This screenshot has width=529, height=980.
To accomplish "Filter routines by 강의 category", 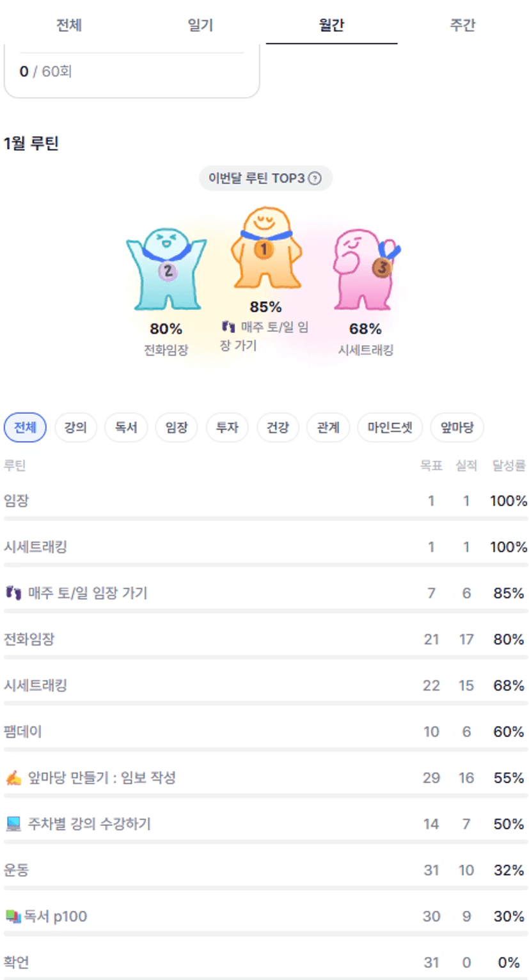I will click(x=75, y=428).
